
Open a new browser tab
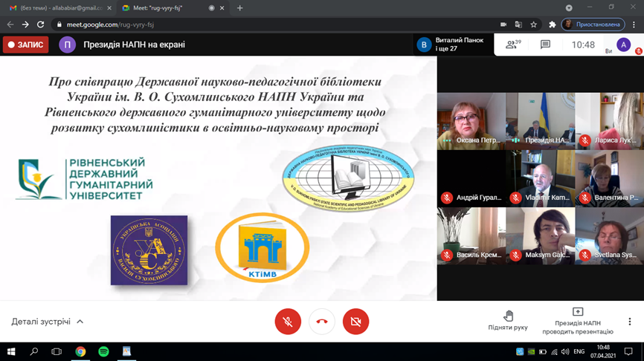(x=240, y=7)
